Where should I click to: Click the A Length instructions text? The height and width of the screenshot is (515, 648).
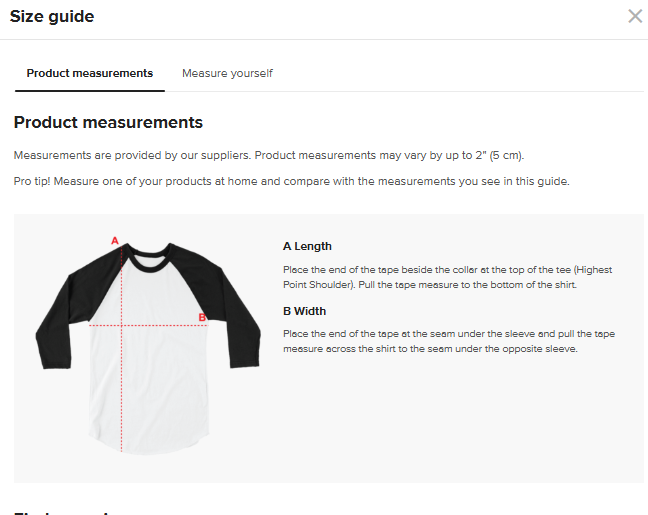[446, 277]
